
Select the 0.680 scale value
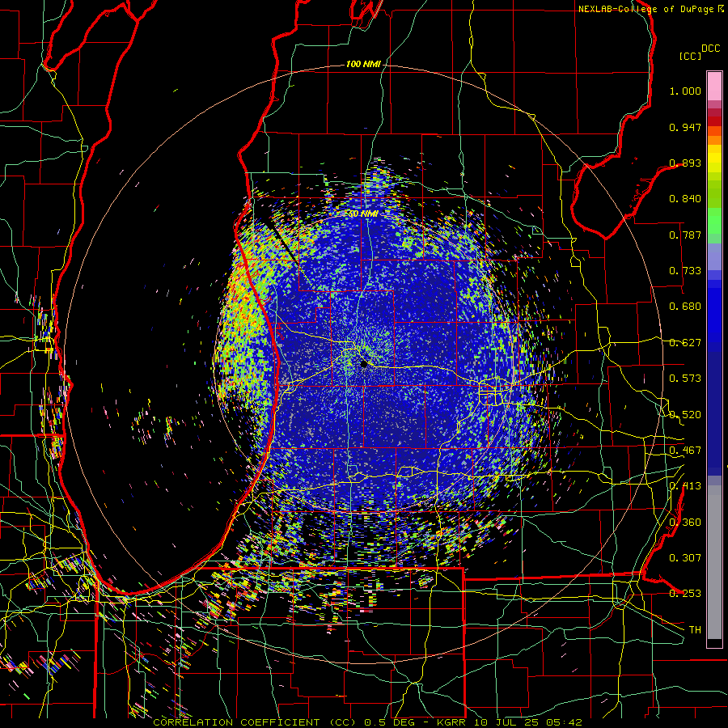point(685,307)
